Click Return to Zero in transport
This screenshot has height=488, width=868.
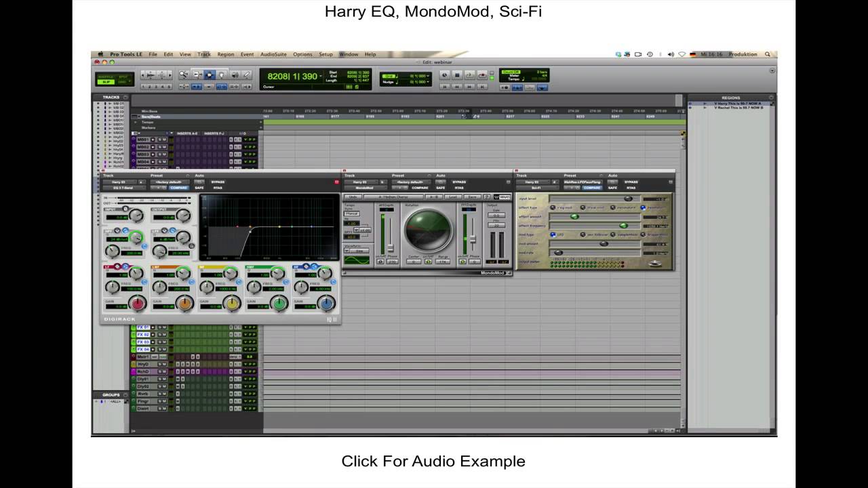pos(445,87)
